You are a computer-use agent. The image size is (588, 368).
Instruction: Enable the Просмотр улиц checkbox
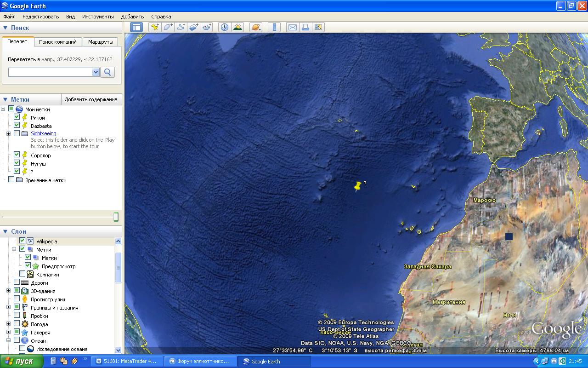pos(17,299)
